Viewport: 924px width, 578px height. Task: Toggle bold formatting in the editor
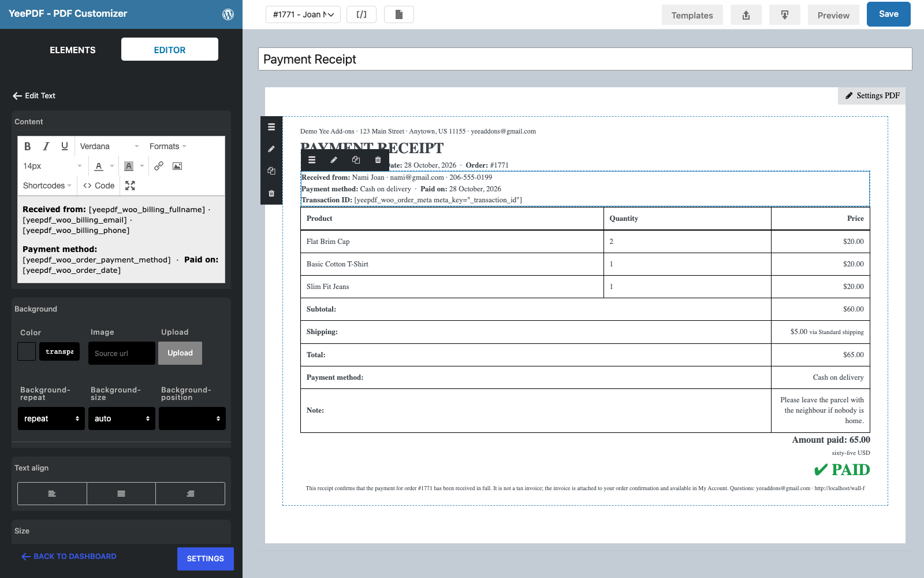27,146
